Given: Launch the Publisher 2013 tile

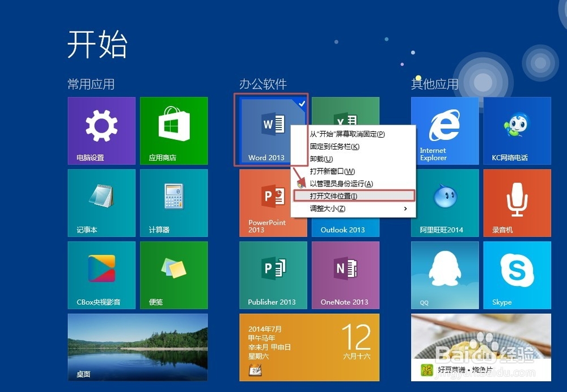Looking at the screenshot, I should [x=273, y=275].
